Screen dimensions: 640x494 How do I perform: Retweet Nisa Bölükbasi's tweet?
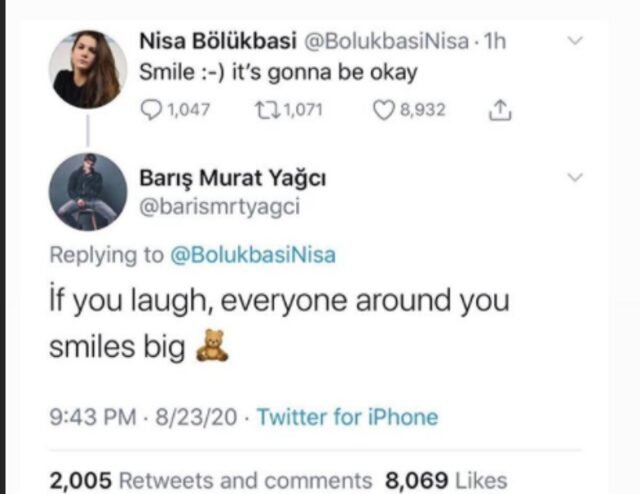pyautogui.click(x=262, y=110)
